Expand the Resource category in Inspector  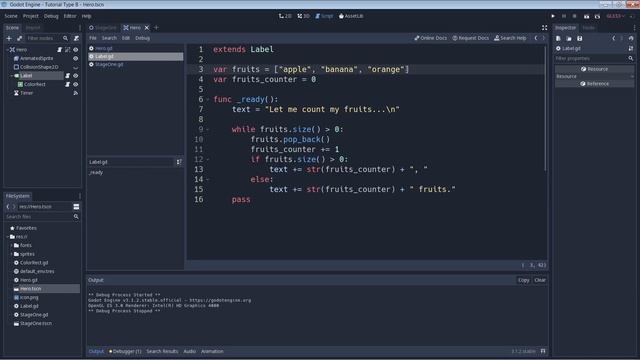pyautogui.click(x=594, y=76)
